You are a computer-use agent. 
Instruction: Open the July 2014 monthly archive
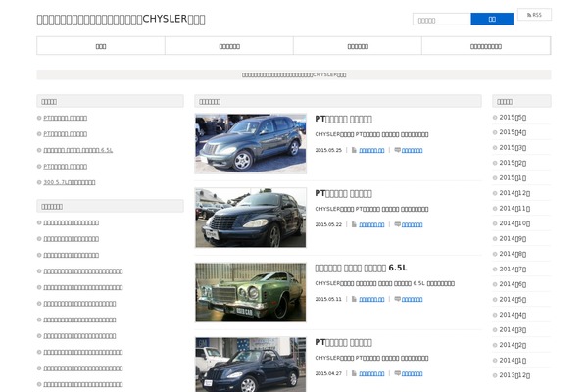(513, 269)
